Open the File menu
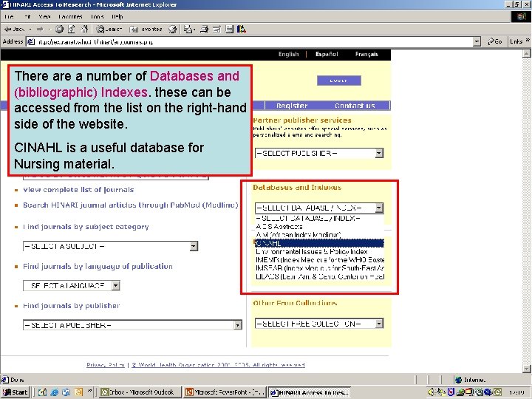The height and width of the screenshot is (399, 532). (9, 16)
